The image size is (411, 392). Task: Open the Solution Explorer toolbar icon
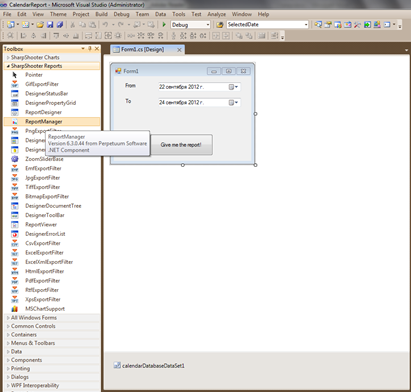(318, 24)
